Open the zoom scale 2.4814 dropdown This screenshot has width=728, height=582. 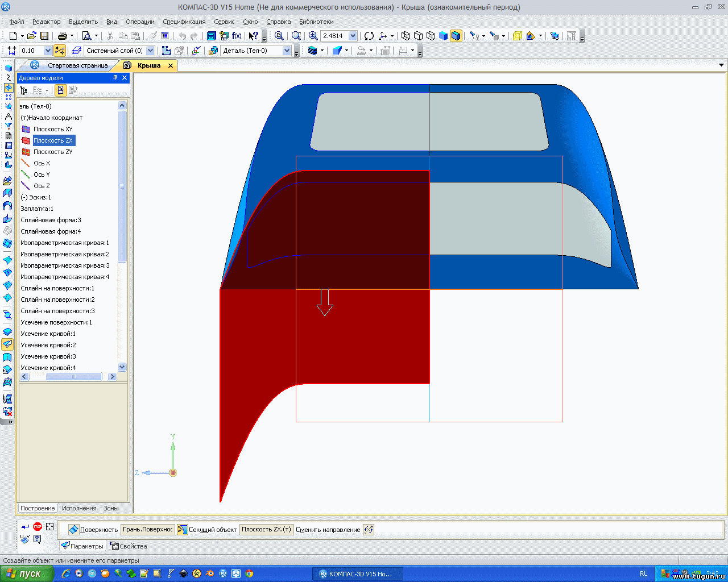(x=353, y=36)
